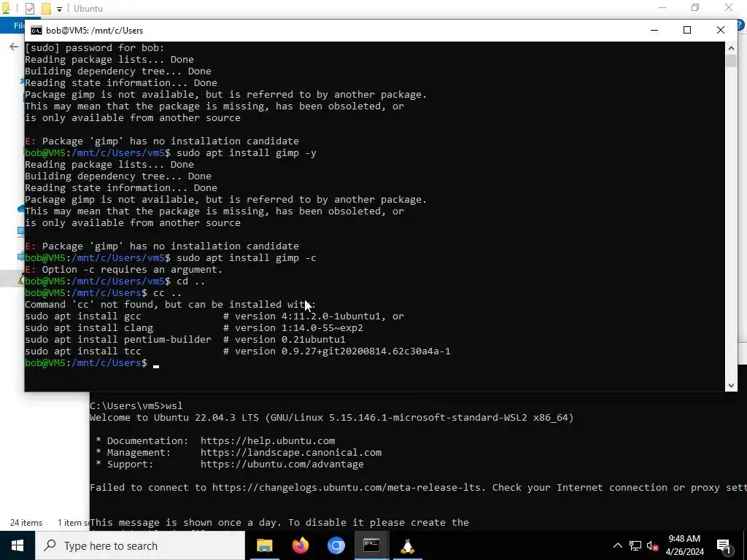Click the 'sudo apt install gimp -y' command
747x560 pixels.
[x=247, y=153]
